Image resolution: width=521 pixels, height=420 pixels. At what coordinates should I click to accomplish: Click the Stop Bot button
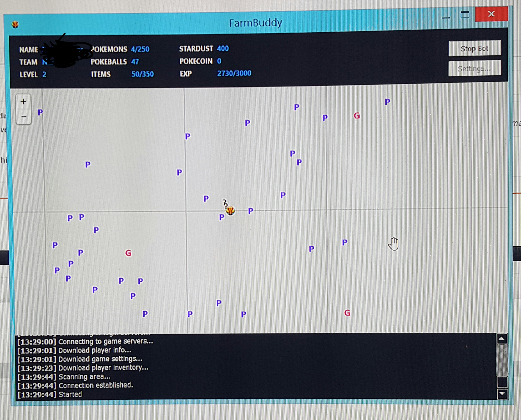[x=474, y=49]
